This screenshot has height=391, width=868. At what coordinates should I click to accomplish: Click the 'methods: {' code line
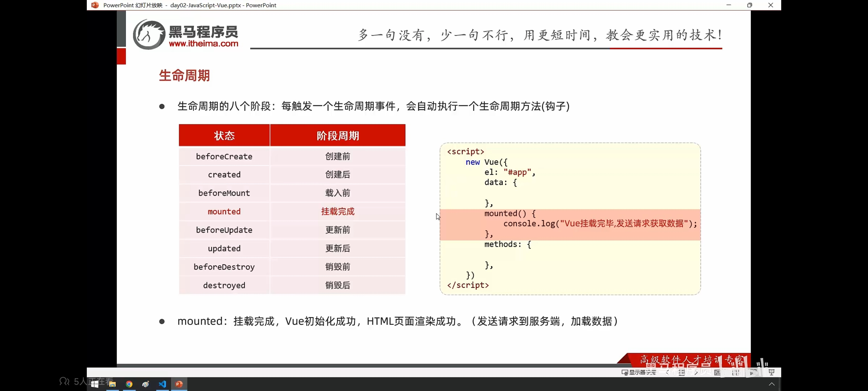tap(508, 244)
